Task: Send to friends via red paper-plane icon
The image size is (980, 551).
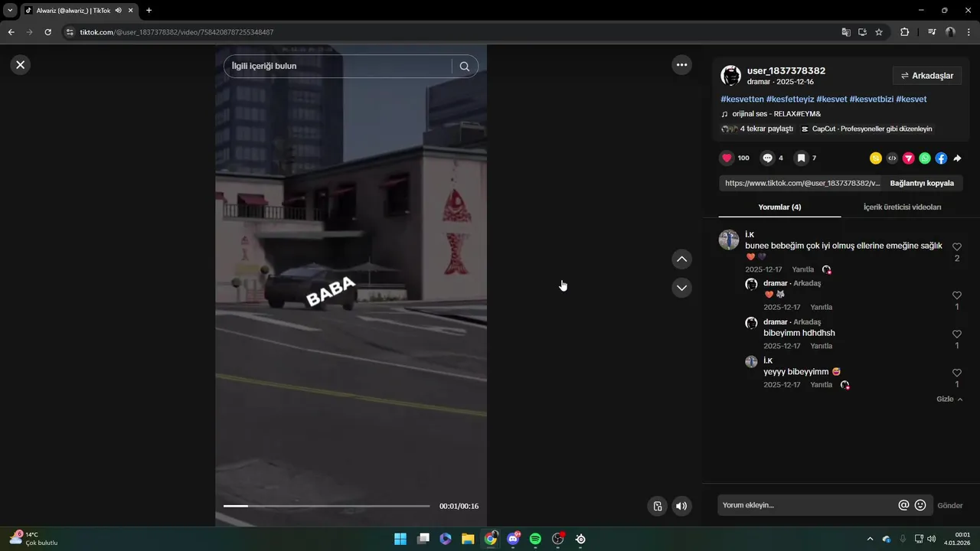Action: [x=909, y=158]
